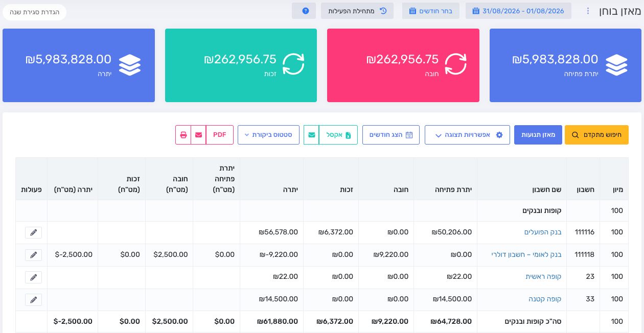
Task: Open the בנק הפועלים account link
Action: (543, 232)
